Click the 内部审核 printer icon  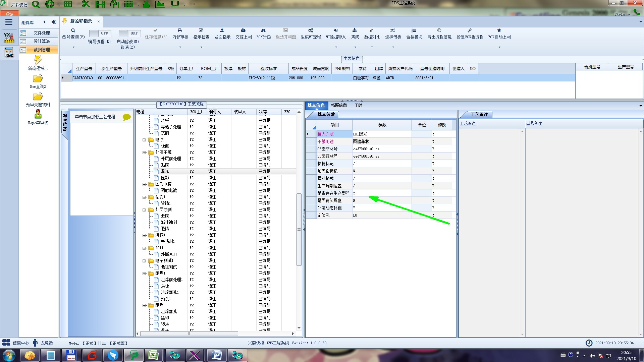click(180, 31)
